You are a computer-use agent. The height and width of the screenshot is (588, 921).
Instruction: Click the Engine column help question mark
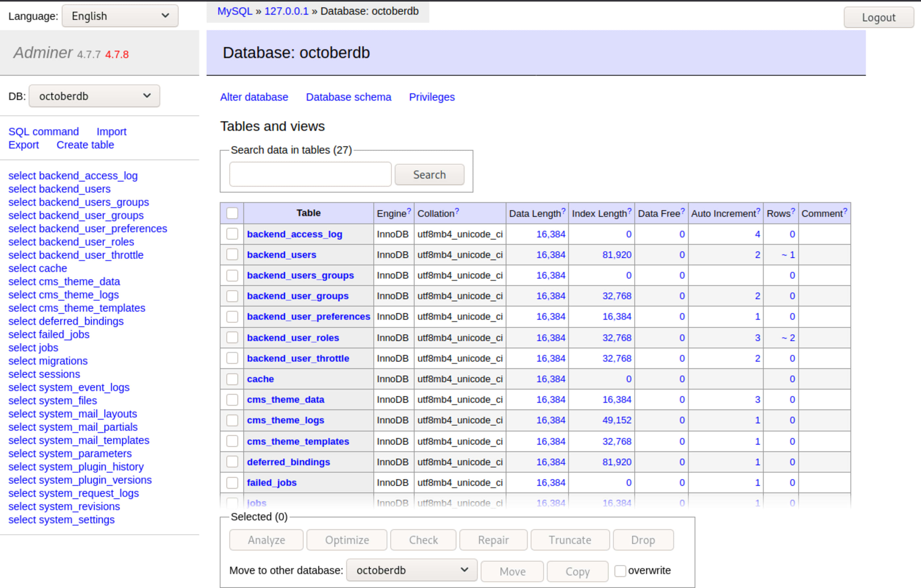click(409, 211)
